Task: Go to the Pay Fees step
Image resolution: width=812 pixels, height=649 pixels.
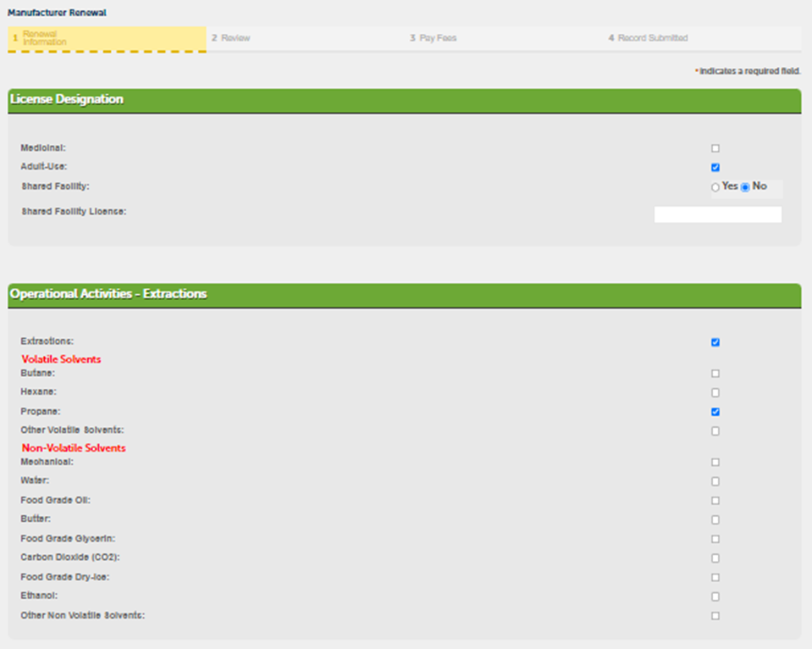Action: click(x=437, y=38)
